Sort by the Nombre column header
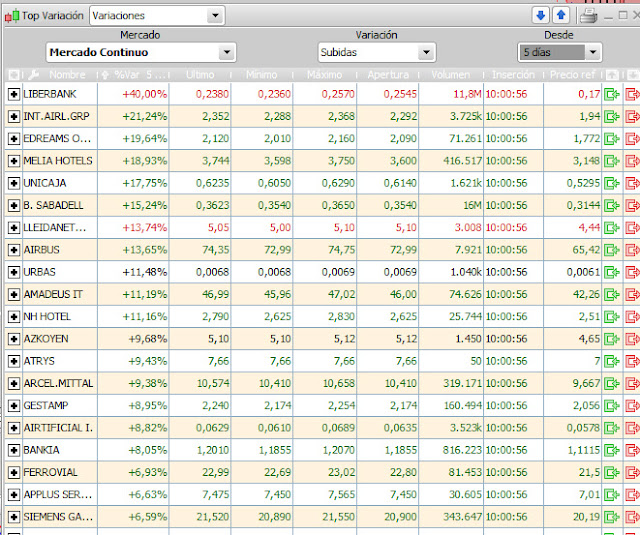Image resolution: width=640 pixels, height=535 pixels. (x=67, y=75)
